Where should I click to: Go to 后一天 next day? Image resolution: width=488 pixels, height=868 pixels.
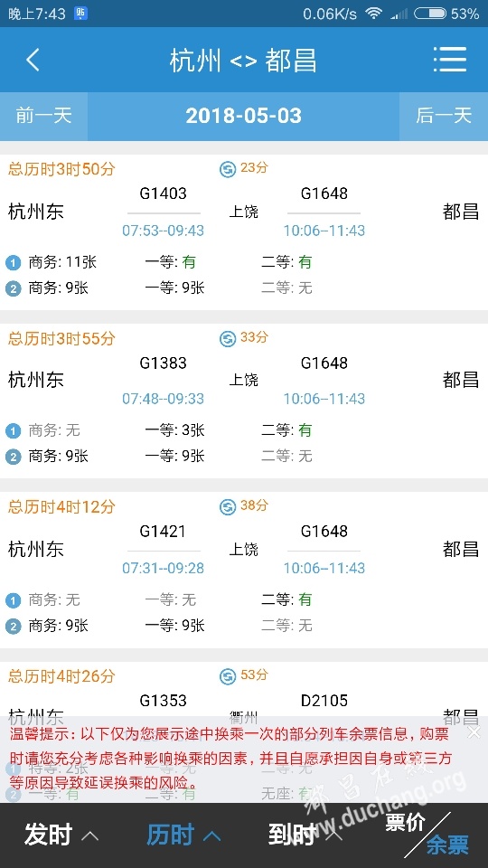[444, 117]
